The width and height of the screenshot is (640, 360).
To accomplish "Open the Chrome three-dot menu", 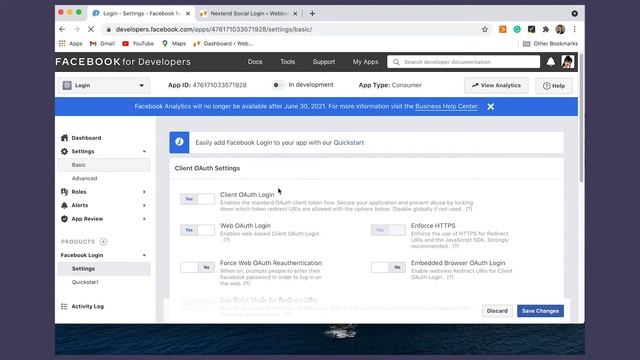I will point(574,29).
